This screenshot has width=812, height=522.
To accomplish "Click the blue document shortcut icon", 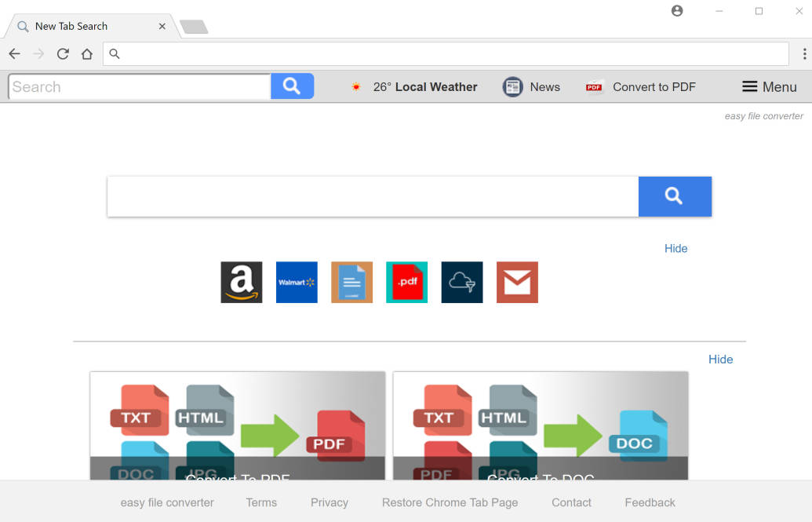I will point(351,282).
